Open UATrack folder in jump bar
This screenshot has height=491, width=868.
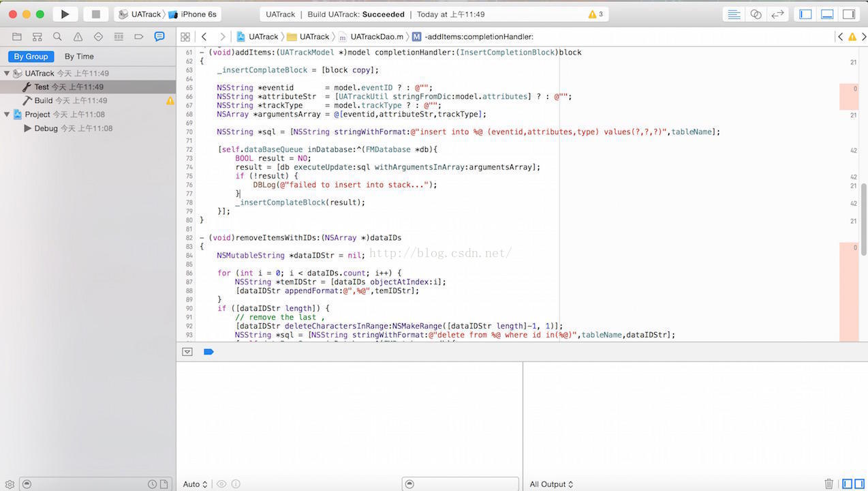[308, 37]
